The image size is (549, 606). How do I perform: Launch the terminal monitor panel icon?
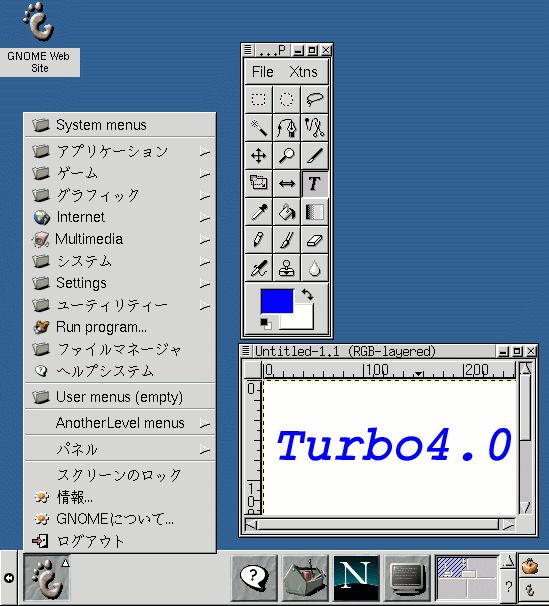[407, 578]
